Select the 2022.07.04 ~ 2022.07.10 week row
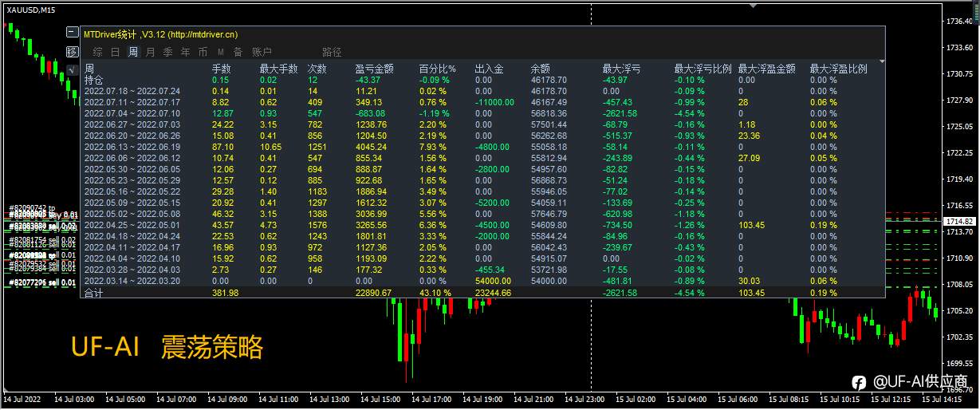The image size is (980, 410). [132, 114]
